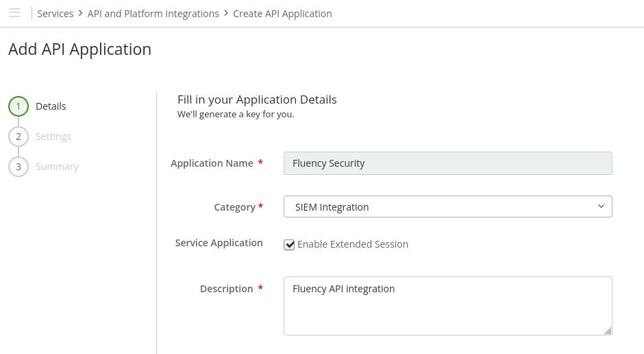The height and width of the screenshot is (354, 644).
Task: Select 'Enable Extended Session' label text
Action: pos(353,244)
